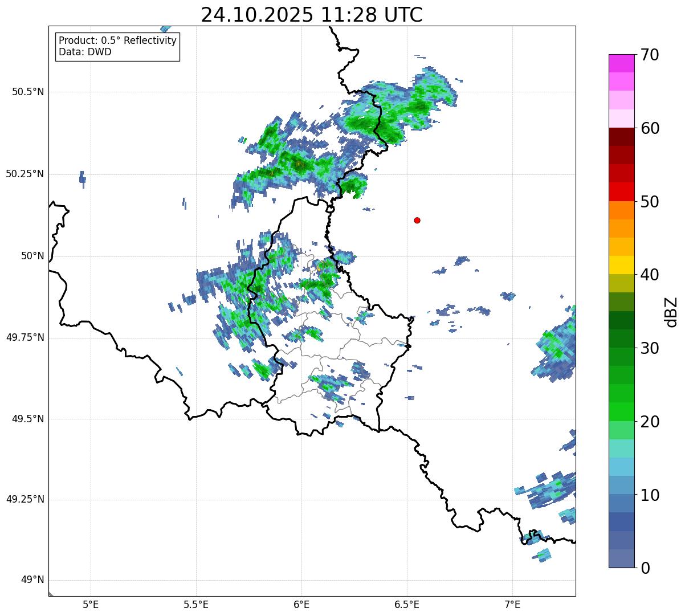Image resolution: width=685 pixels, height=616 pixels.
Task: Click the longitude label 5°E
Action: pos(91,604)
